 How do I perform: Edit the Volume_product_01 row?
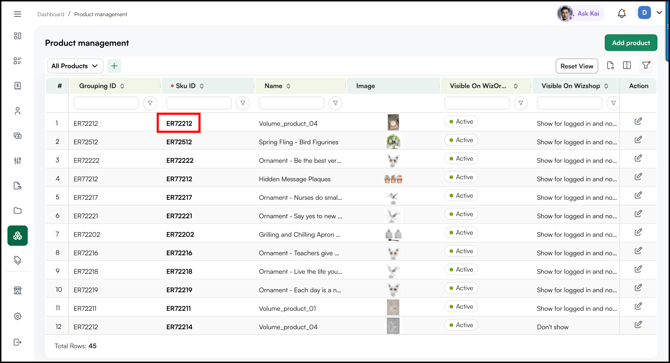pyautogui.click(x=638, y=306)
